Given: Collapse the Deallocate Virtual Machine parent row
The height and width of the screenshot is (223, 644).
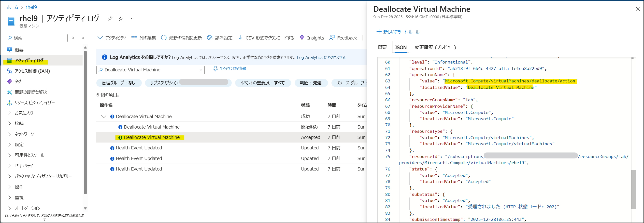Looking at the screenshot, I should click(x=103, y=117).
